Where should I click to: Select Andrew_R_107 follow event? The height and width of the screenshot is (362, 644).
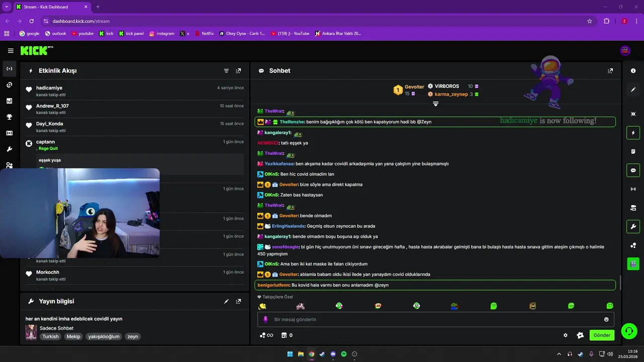(134, 109)
